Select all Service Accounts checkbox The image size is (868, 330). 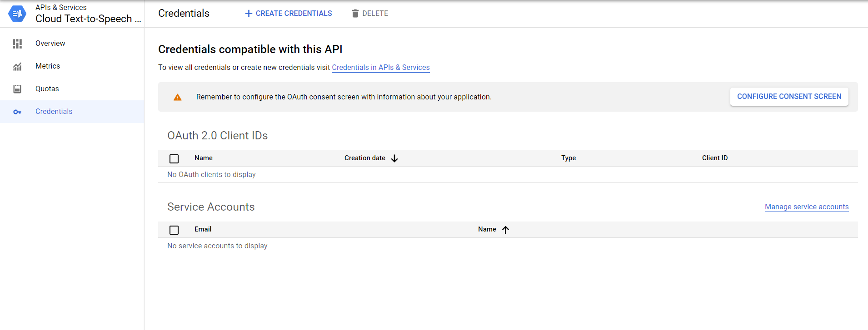[174, 230]
